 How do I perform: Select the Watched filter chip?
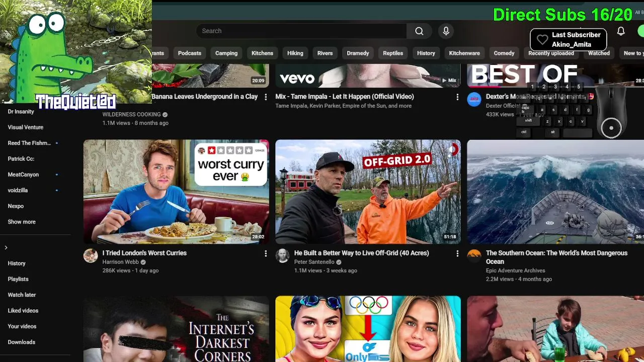599,53
